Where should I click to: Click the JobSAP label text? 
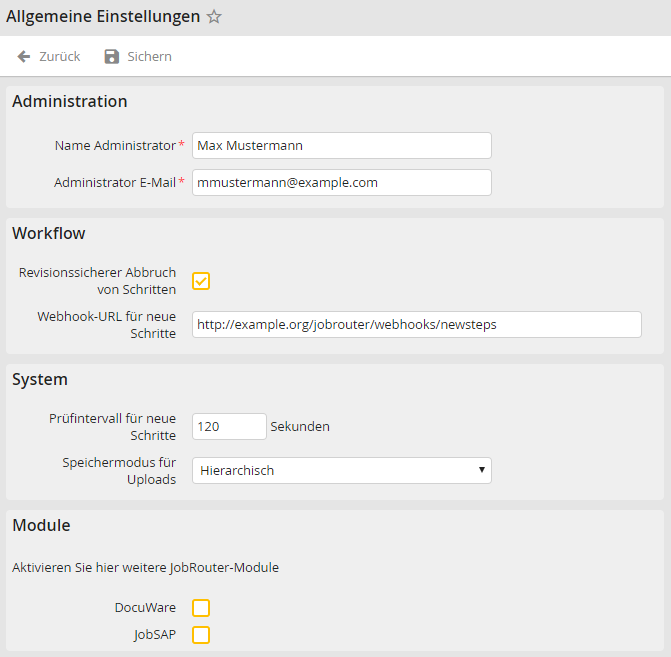click(x=155, y=634)
